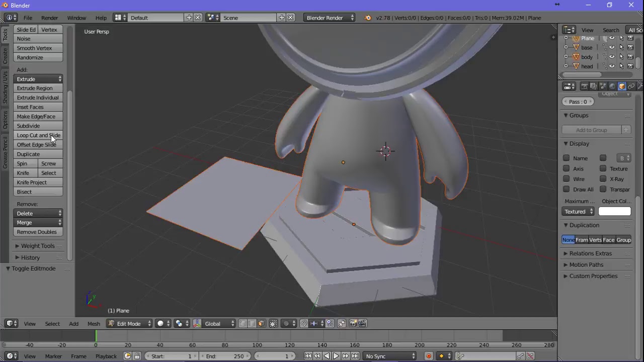644x362 pixels.
Task: Expand the Relations Extras panel
Action: pos(591,253)
